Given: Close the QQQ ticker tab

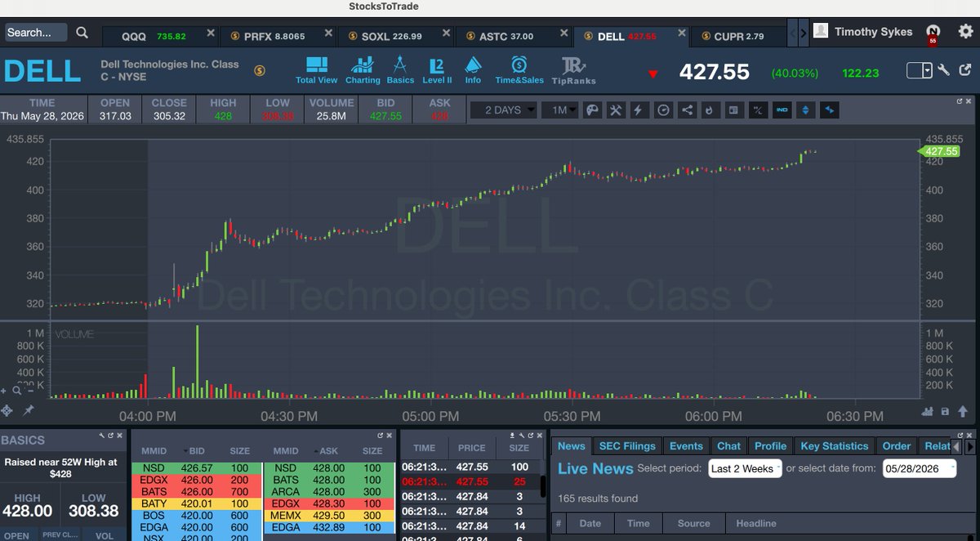Looking at the screenshot, I should coord(211,34).
